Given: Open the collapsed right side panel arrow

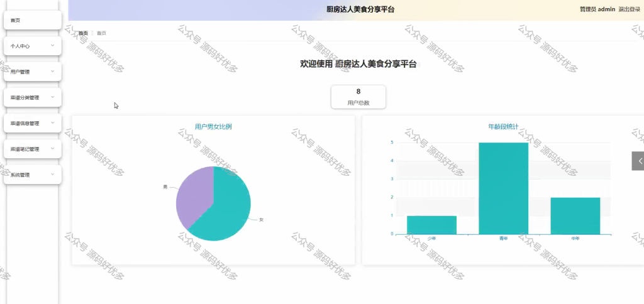Looking at the screenshot, I should 638,161.
